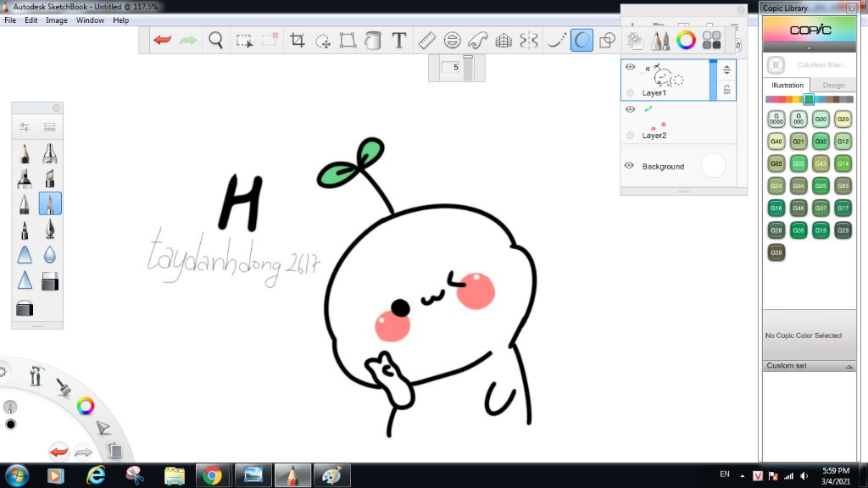Switch to the Design tab
This screenshot has height=488, width=868.
pyautogui.click(x=833, y=86)
